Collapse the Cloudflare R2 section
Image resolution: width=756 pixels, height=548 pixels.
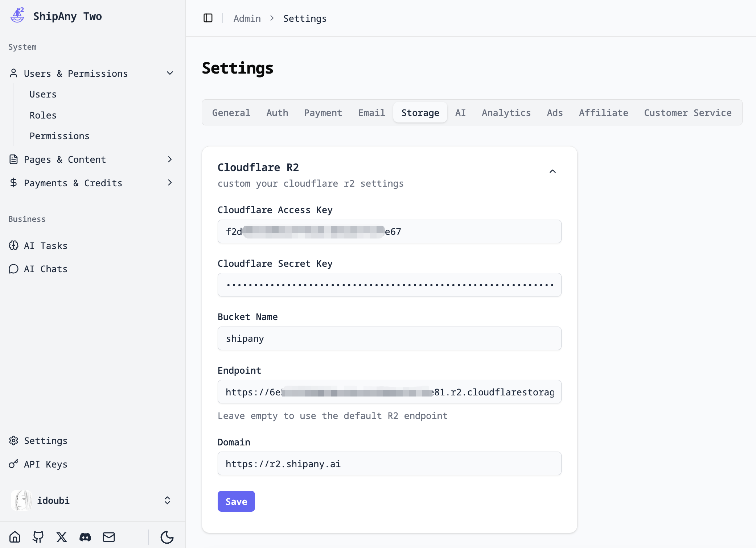click(552, 171)
